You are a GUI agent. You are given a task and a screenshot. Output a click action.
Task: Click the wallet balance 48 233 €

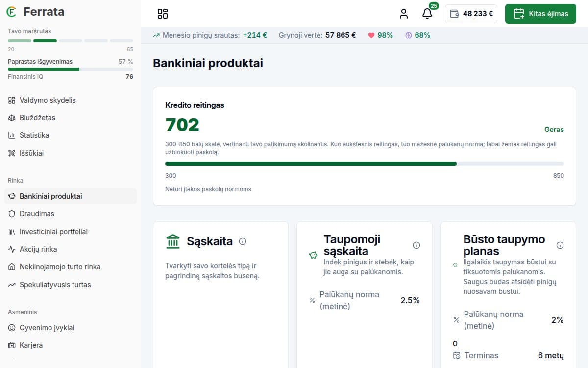(471, 14)
